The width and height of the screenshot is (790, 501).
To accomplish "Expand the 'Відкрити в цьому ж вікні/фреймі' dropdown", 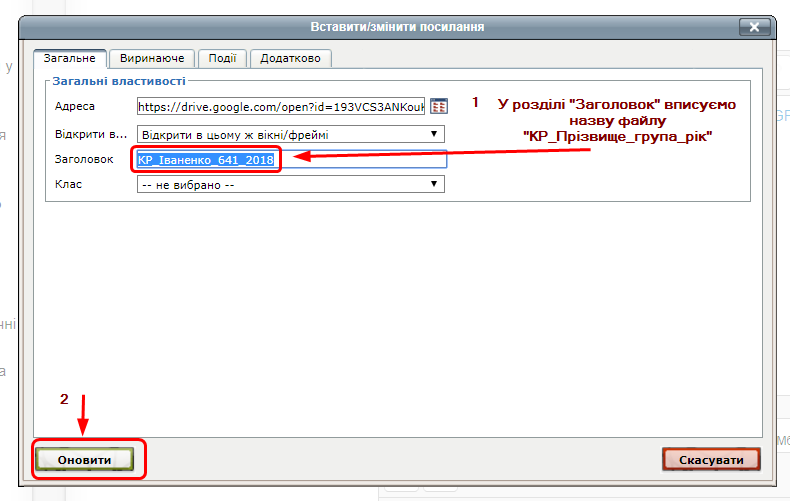I will coord(290,133).
